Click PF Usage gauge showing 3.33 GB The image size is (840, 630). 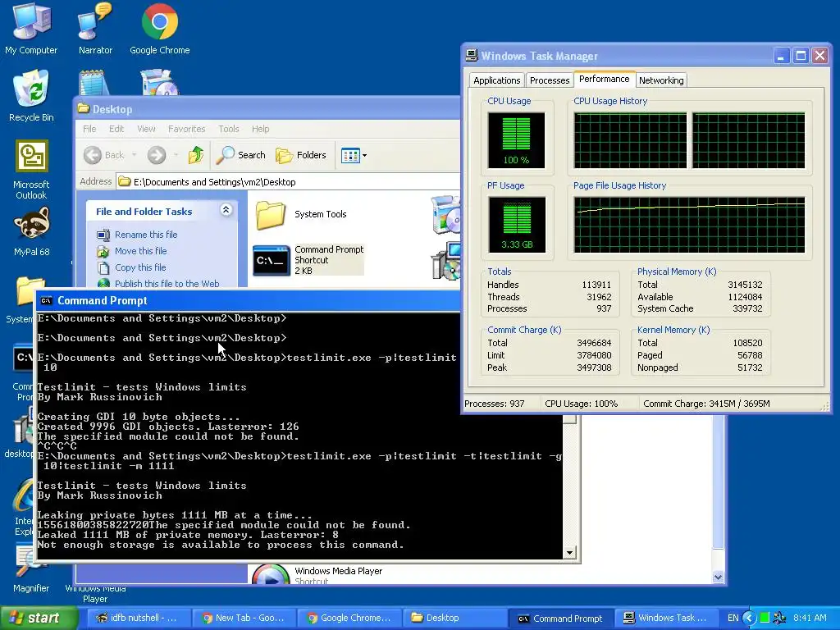pyautogui.click(x=517, y=225)
